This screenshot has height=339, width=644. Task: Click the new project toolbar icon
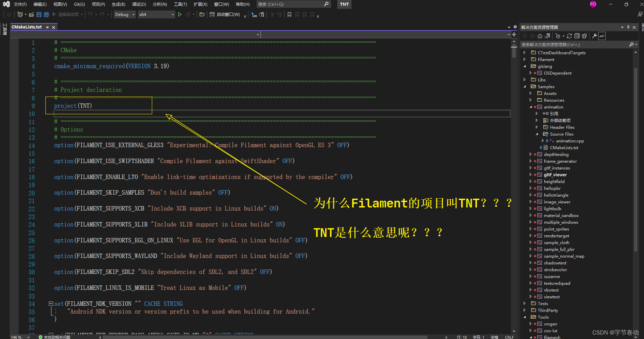coord(20,15)
